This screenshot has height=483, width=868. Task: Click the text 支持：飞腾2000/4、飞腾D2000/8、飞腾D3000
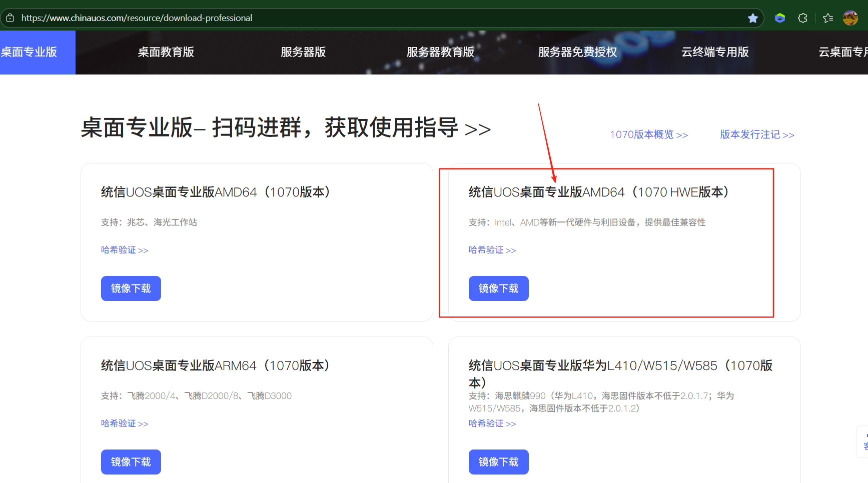(196, 396)
